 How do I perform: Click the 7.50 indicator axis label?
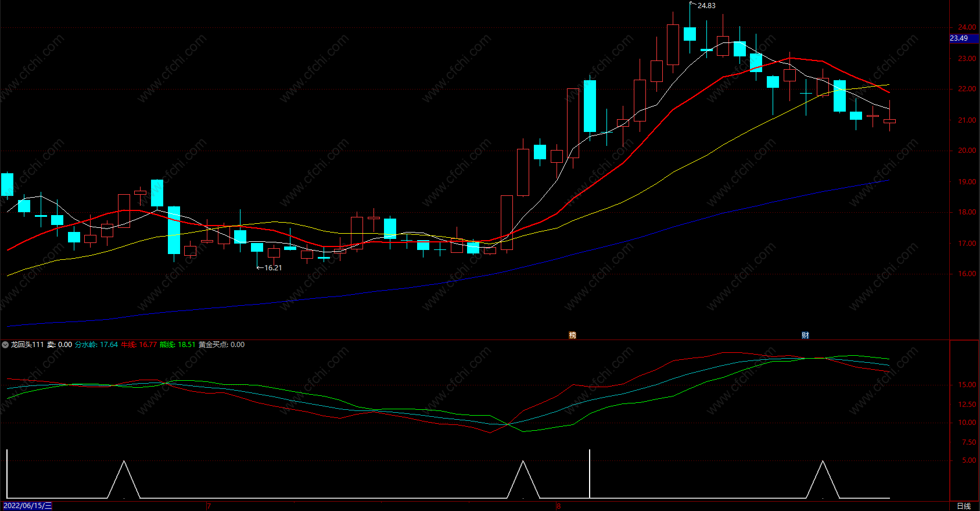969,442
